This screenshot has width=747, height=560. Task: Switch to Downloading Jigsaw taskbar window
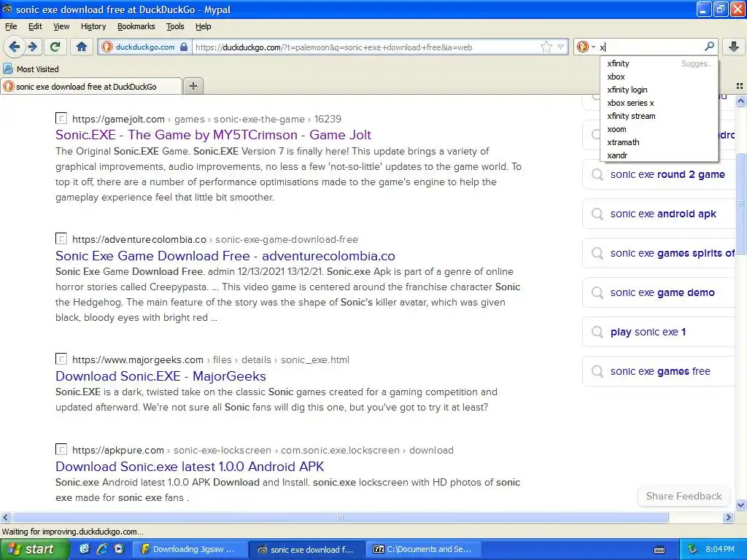pyautogui.click(x=189, y=549)
